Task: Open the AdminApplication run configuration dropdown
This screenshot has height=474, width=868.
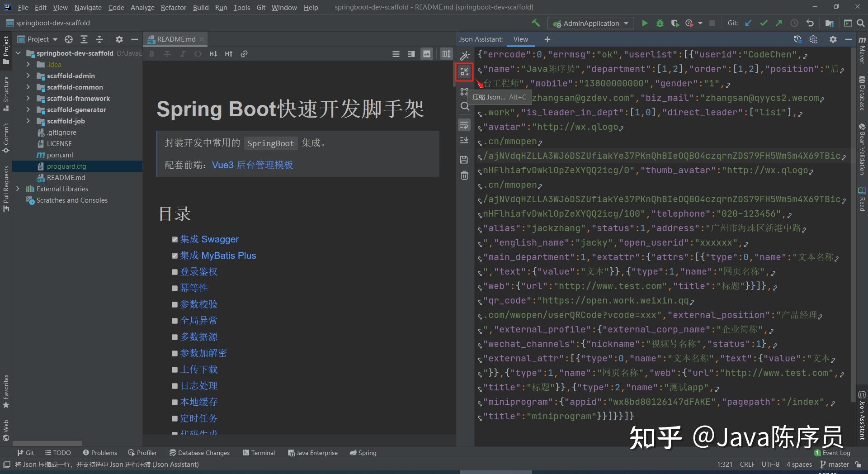Action: (626, 23)
